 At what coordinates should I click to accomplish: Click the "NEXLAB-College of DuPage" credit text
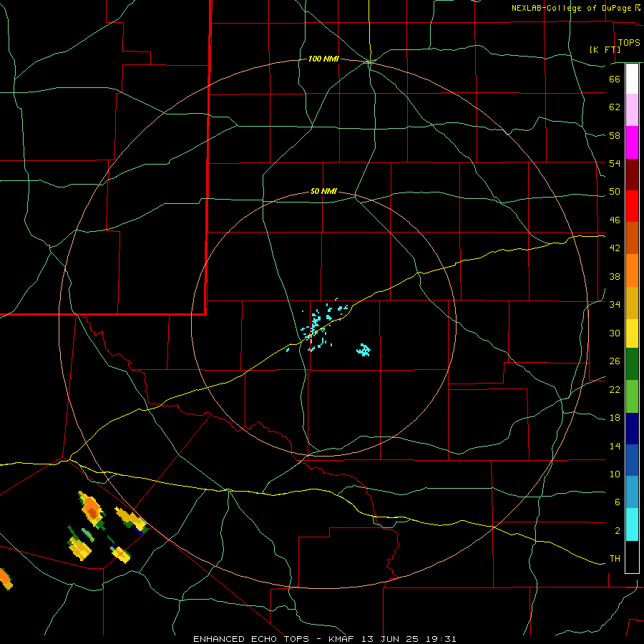coord(571,8)
